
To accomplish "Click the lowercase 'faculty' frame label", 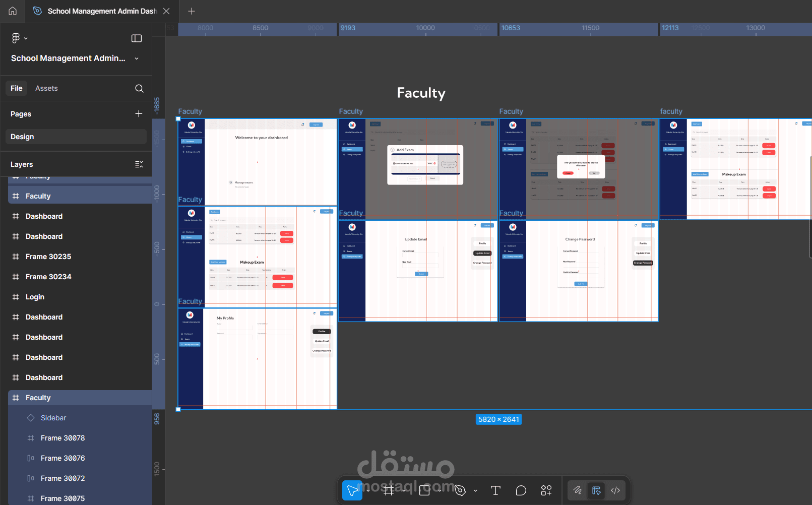I will click(x=671, y=111).
